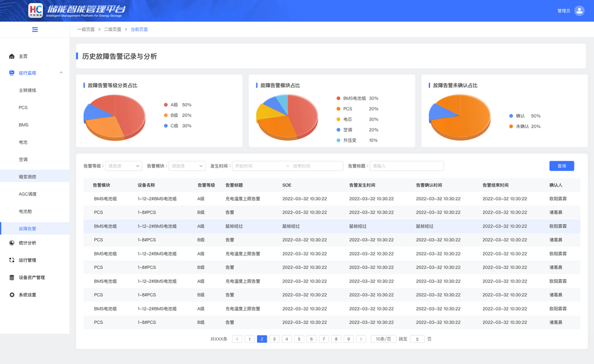
Task: Go to page 9
Action: 349,339
